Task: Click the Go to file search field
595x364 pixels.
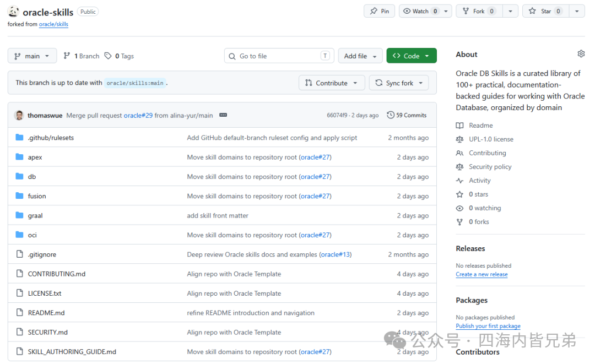Action: (x=279, y=56)
